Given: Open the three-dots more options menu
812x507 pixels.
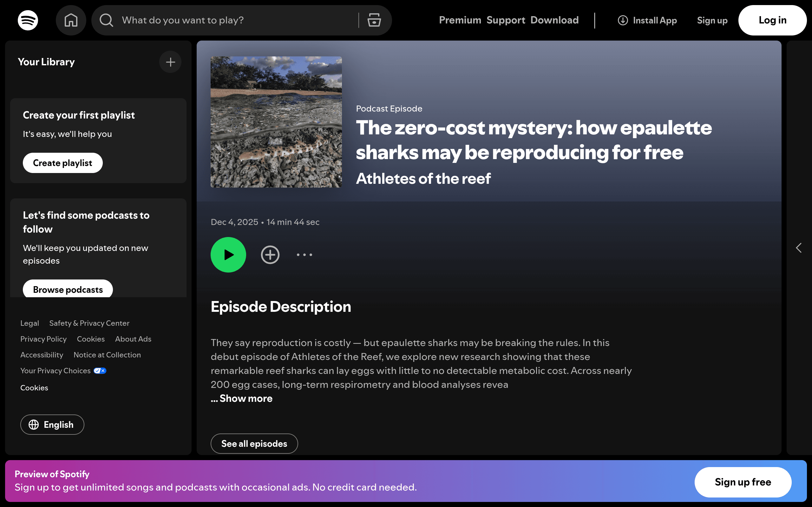Looking at the screenshot, I should [x=304, y=255].
